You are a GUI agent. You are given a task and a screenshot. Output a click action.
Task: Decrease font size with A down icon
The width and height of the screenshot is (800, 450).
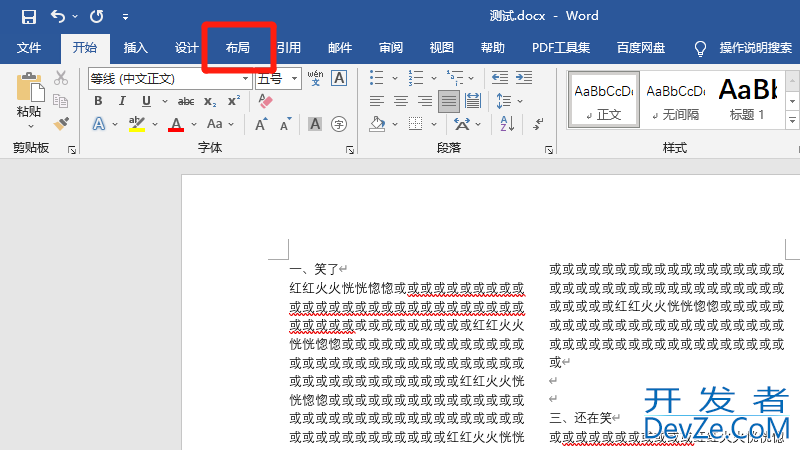(x=285, y=124)
